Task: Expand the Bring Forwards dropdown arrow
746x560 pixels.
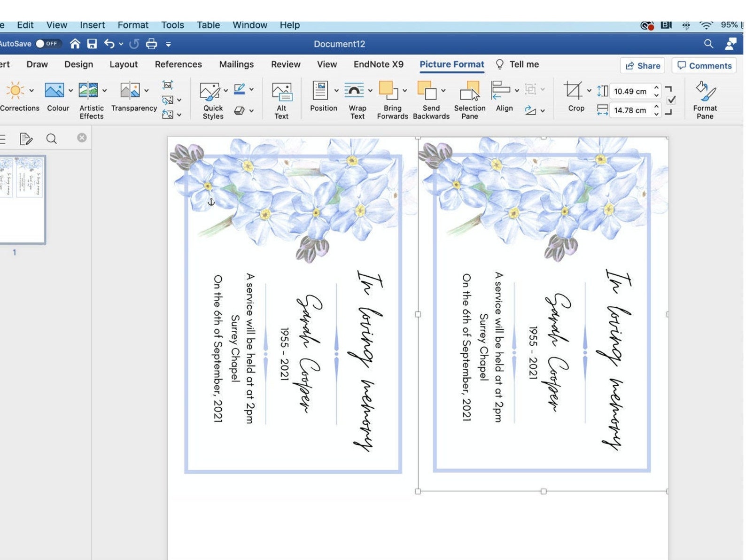Action: [x=404, y=90]
